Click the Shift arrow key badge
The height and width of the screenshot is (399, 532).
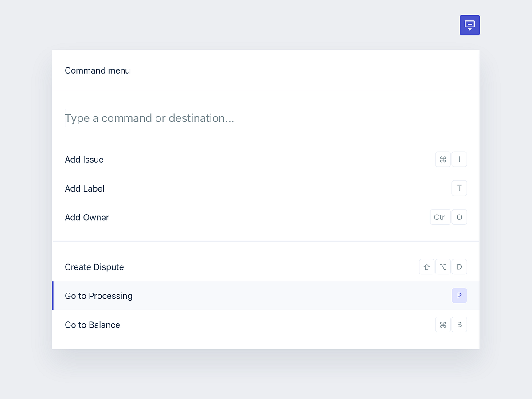tap(426, 267)
